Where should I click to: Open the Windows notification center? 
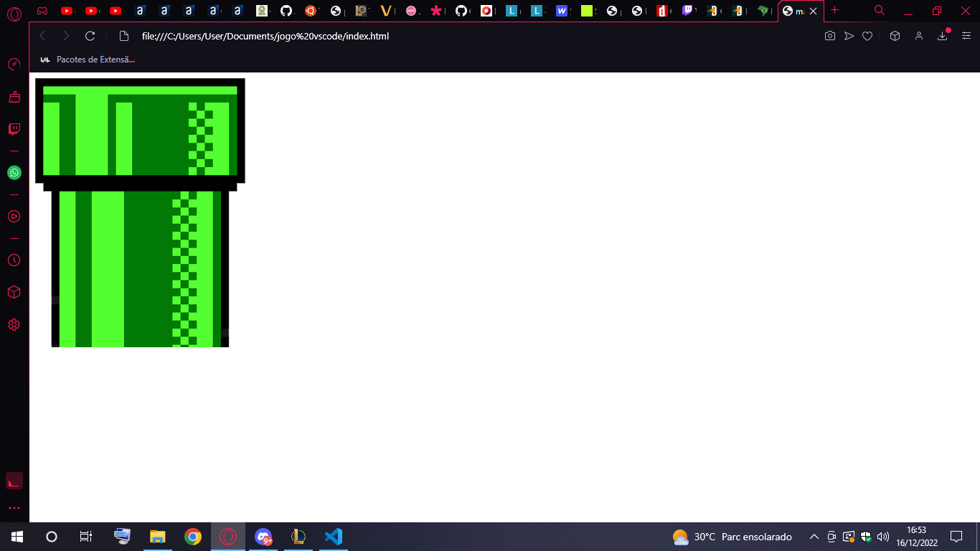click(x=956, y=537)
